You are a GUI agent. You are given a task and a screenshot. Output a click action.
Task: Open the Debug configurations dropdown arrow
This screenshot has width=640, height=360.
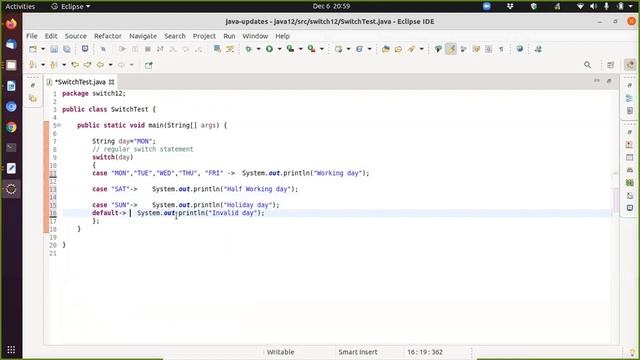pos(258,49)
